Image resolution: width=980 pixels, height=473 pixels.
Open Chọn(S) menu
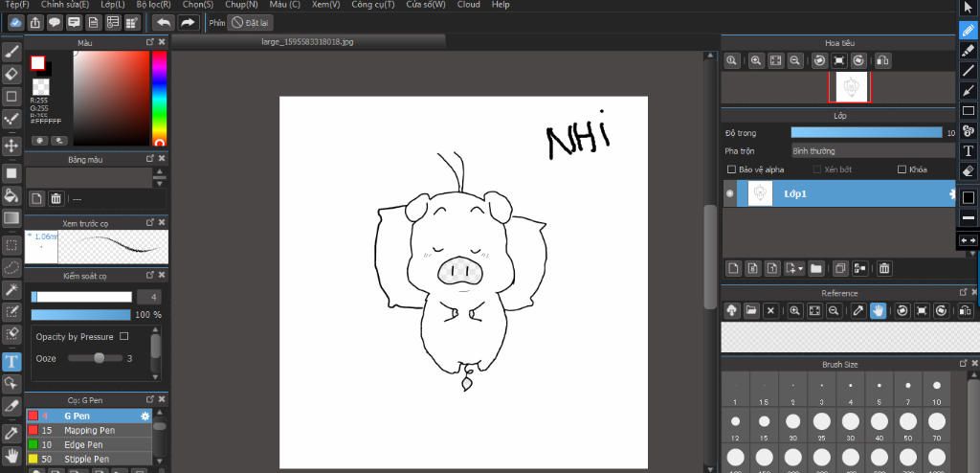point(197,5)
